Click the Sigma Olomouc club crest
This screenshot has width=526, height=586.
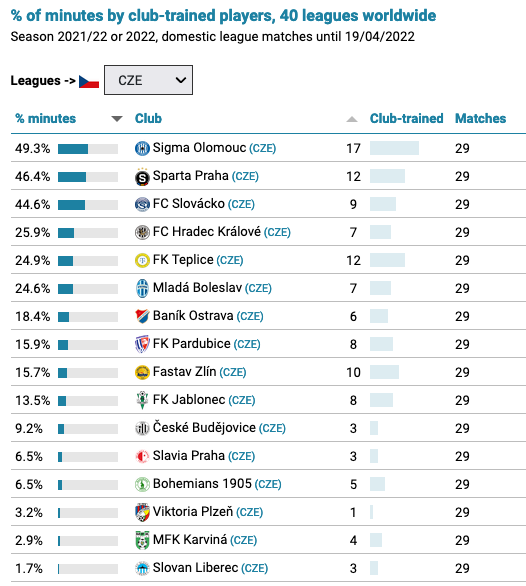click(142, 148)
